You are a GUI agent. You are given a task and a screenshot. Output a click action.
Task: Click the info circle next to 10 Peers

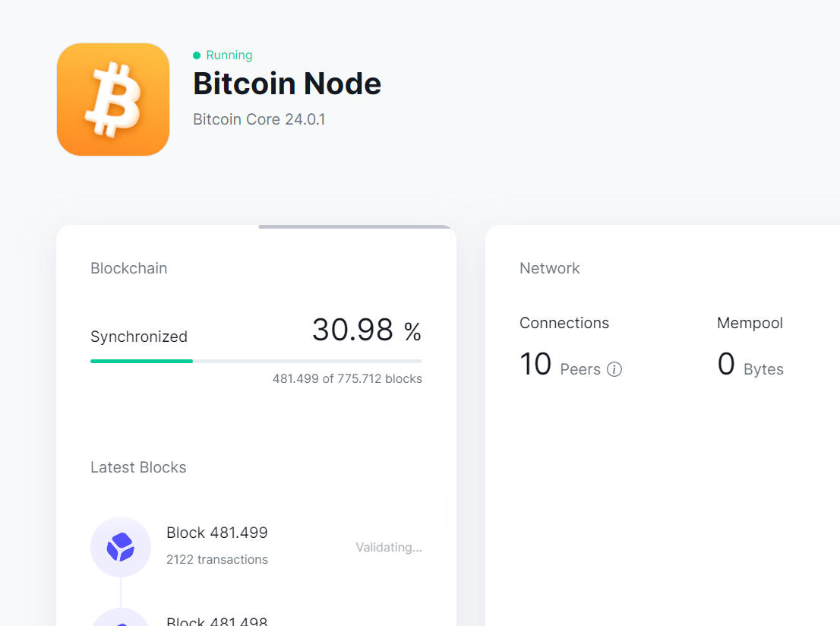click(x=614, y=368)
